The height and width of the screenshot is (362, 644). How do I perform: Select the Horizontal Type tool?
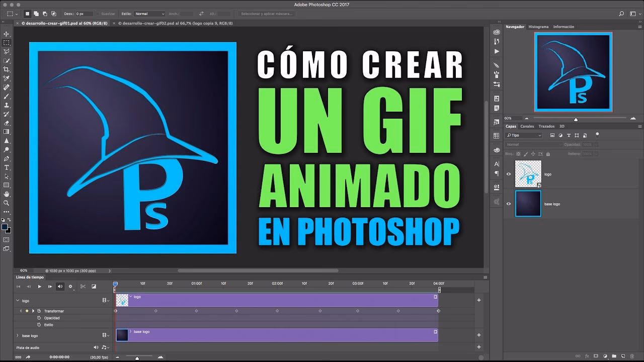coord(7,167)
